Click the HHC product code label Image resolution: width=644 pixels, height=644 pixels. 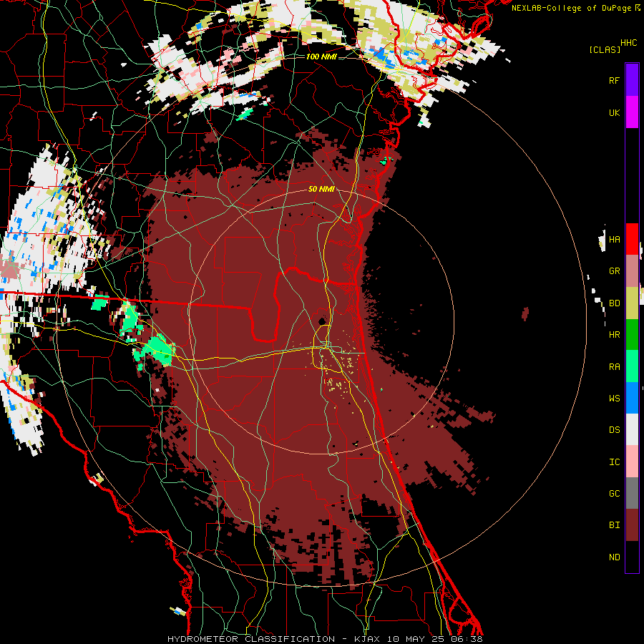[x=628, y=43]
